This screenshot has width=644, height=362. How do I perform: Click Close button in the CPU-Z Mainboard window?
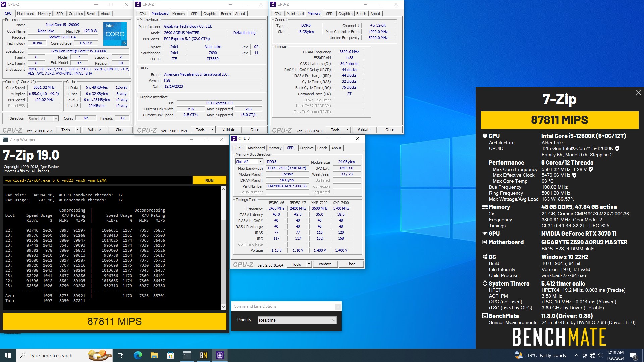[255, 130]
